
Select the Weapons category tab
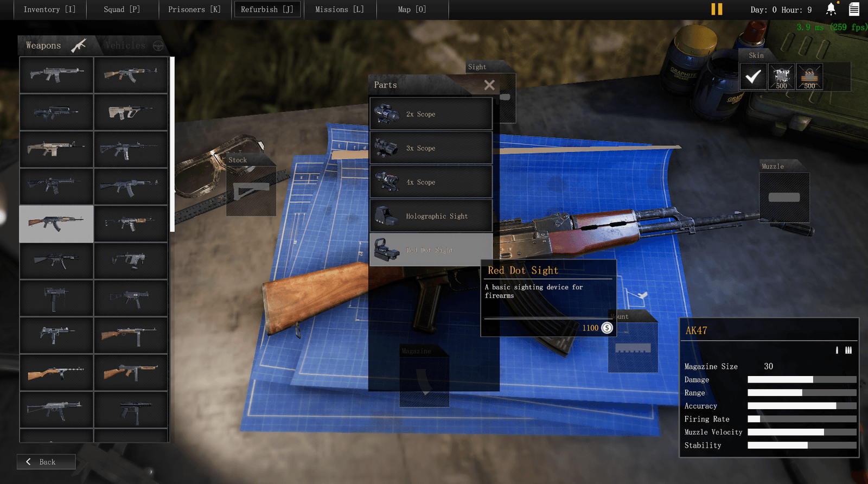click(x=56, y=46)
